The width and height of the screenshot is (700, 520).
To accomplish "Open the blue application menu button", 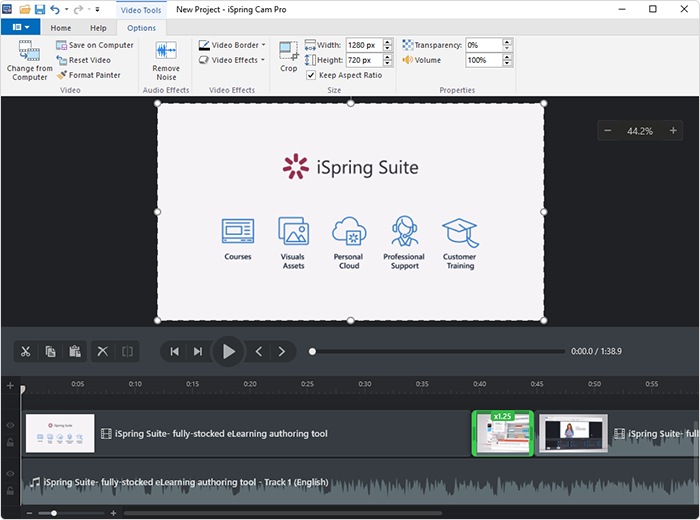I will tap(21, 27).
